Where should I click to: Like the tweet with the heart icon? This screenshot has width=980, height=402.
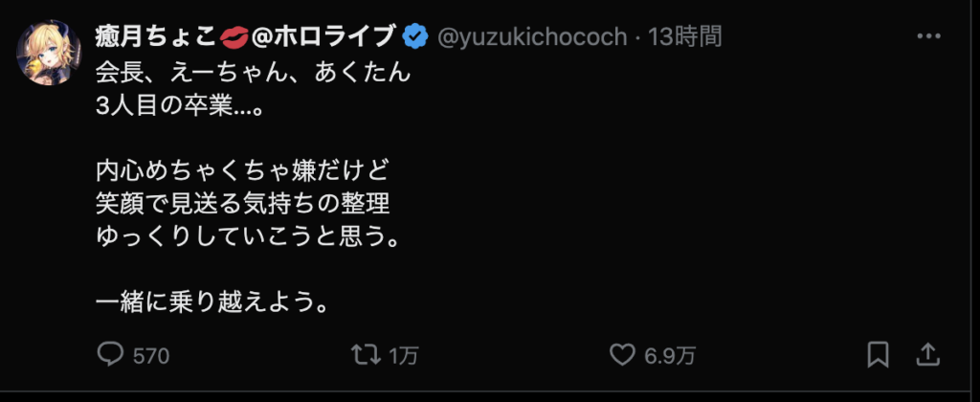pyautogui.click(x=623, y=355)
